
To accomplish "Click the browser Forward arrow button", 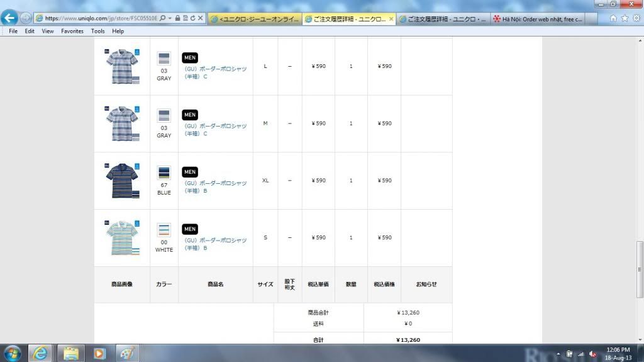I will [x=26, y=18].
